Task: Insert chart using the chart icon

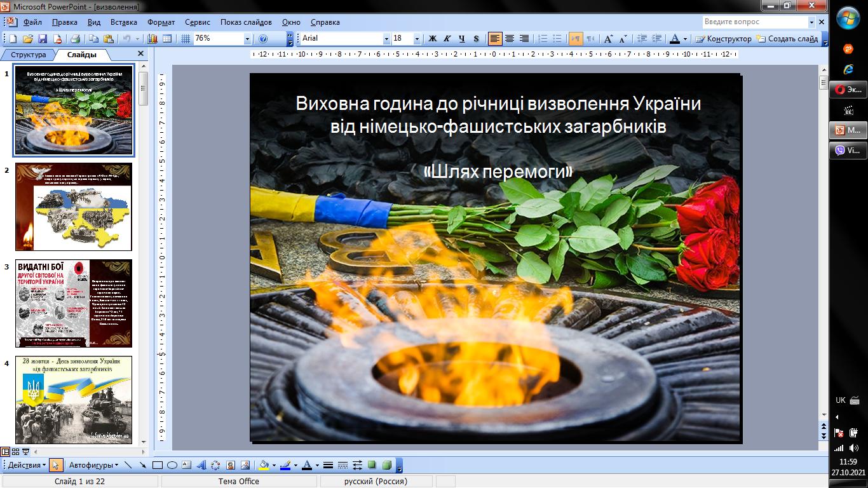Action: pyautogui.click(x=153, y=39)
